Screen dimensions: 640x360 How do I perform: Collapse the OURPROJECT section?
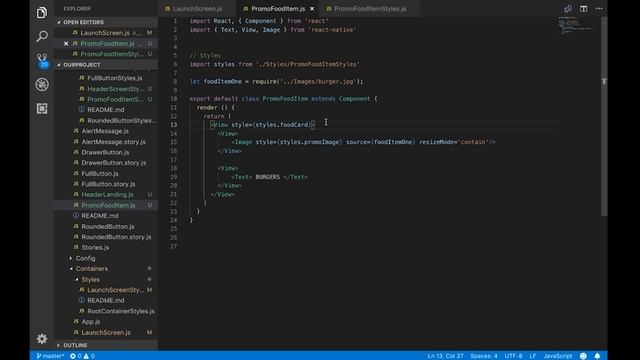(x=106, y=65)
